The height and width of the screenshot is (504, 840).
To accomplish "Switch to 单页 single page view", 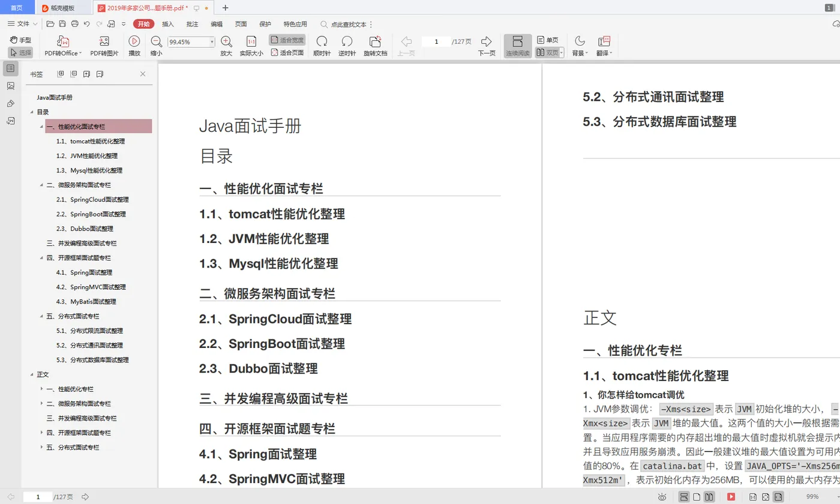I will [547, 40].
